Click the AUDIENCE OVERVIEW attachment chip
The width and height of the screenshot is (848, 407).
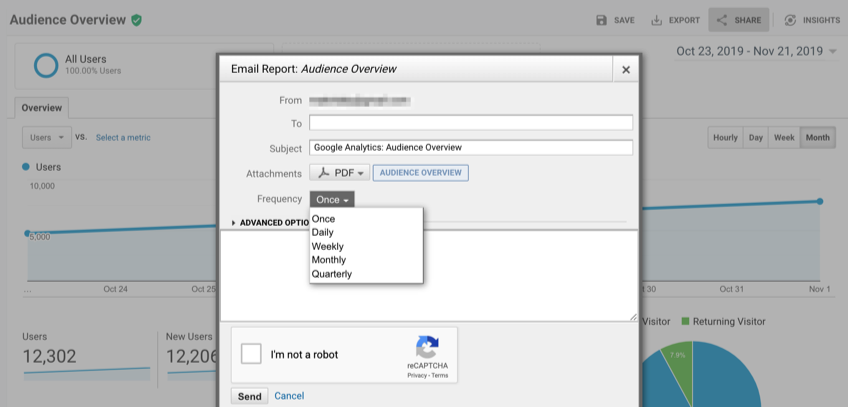click(421, 173)
